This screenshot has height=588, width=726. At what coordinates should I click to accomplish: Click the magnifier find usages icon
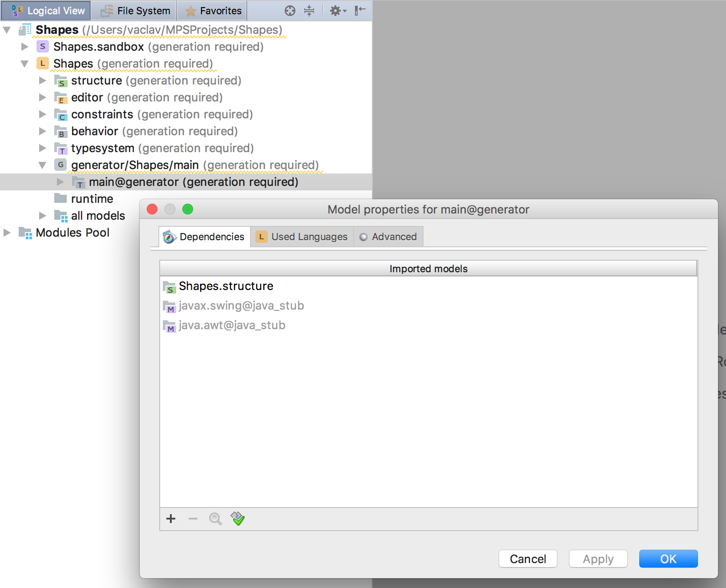point(215,519)
